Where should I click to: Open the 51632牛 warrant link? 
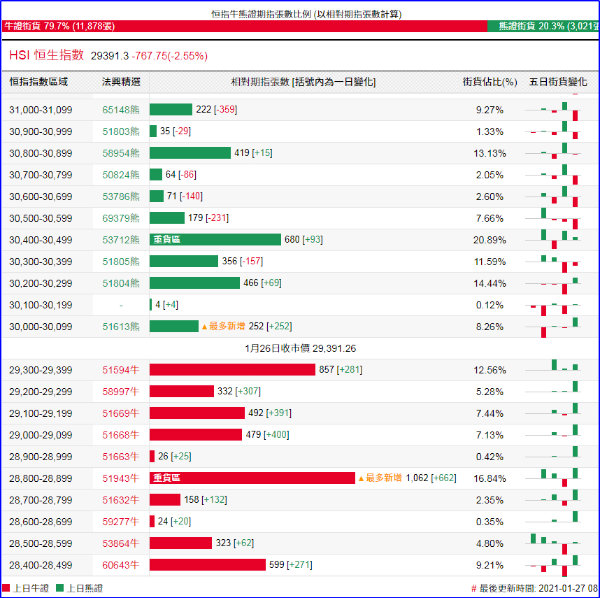pyautogui.click(x=121, y=500)
